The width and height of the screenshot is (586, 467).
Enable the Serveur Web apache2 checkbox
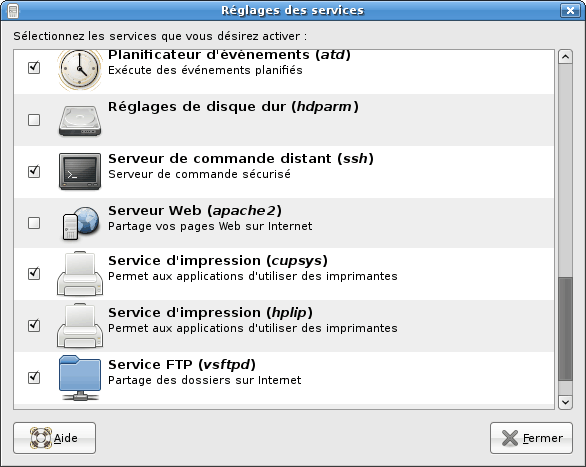(x=34, y=223)
